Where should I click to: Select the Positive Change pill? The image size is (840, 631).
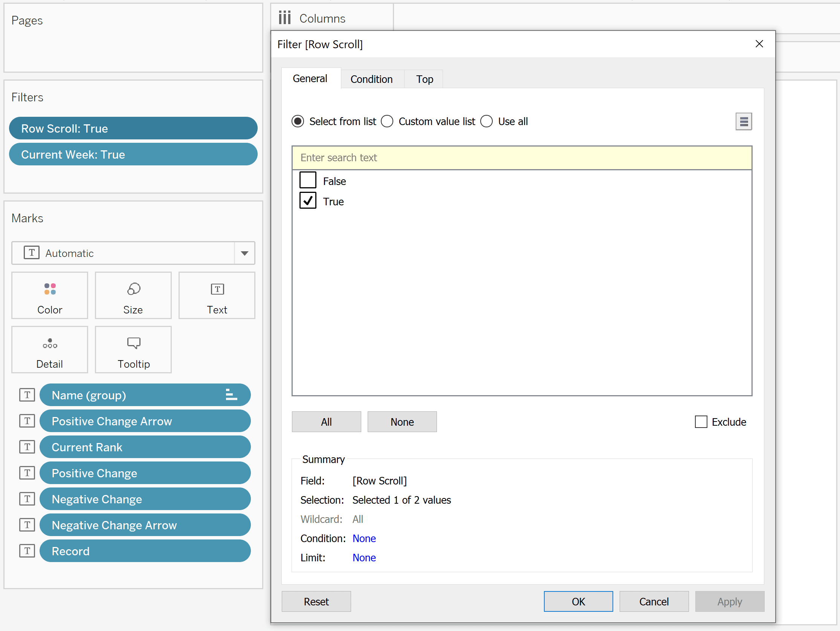click(145, 473)
